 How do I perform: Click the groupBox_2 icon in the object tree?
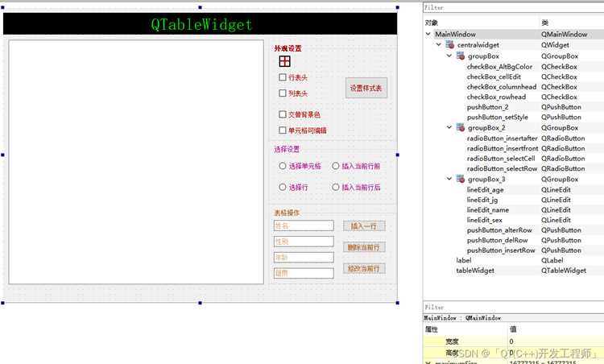coord(461,127)
